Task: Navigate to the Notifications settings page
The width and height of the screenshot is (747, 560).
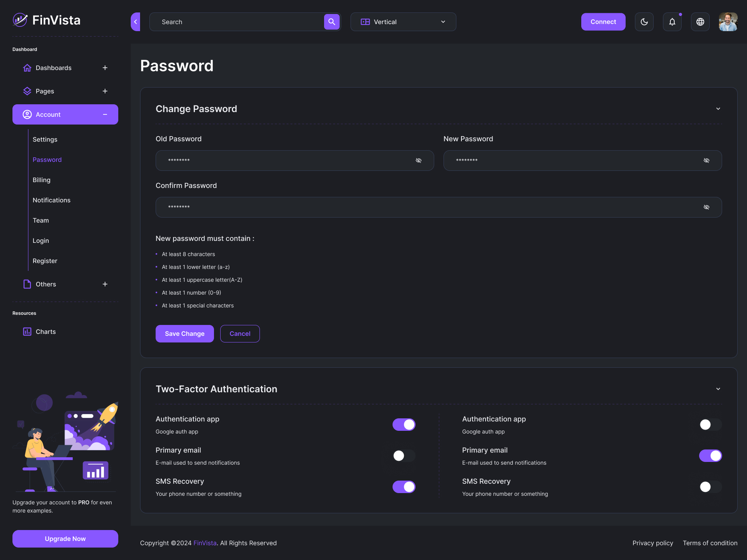Action: pos(51,200)
